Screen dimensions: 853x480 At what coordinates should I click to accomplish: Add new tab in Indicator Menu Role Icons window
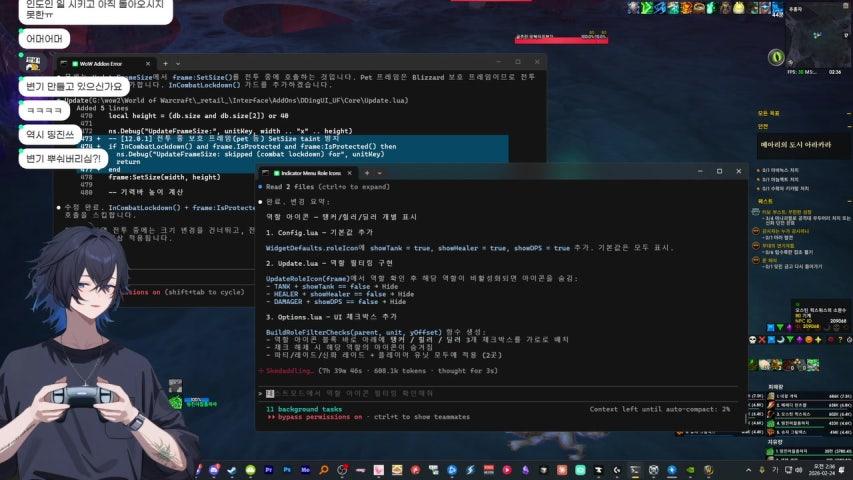[367, 173]
